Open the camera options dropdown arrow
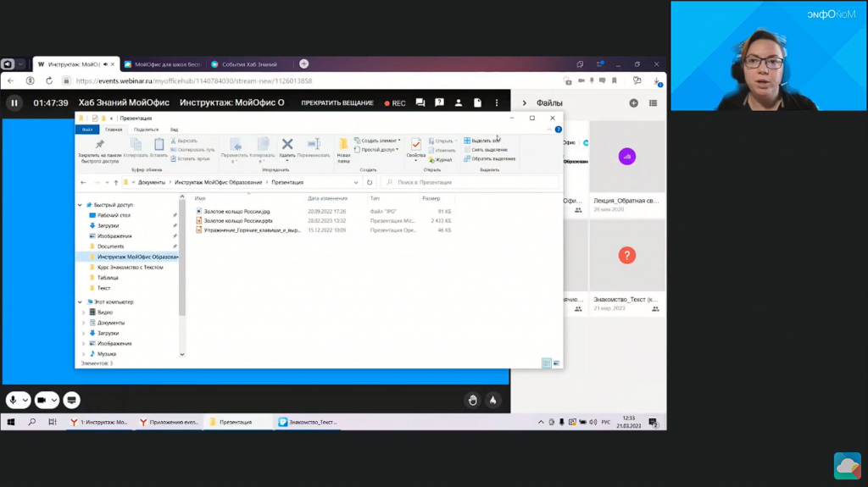This screenshot has width=868, height=487. [53, 400]
